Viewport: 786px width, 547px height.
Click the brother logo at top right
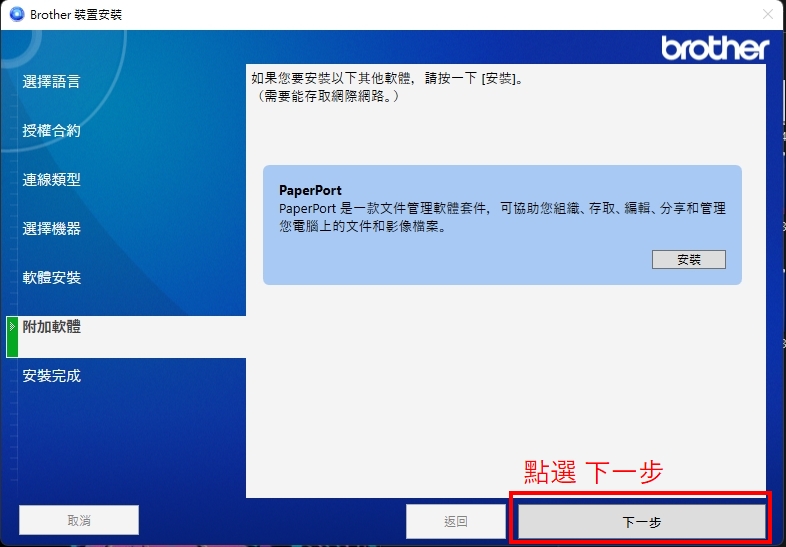point(715,48)
